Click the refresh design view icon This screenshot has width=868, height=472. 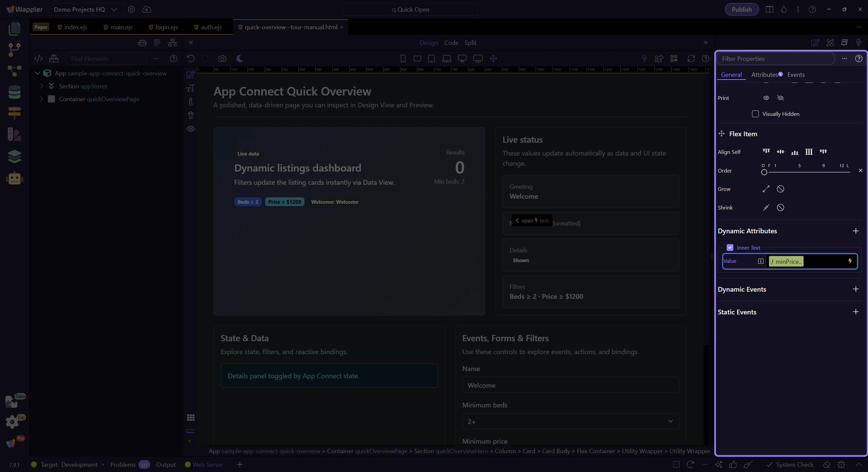691,58
